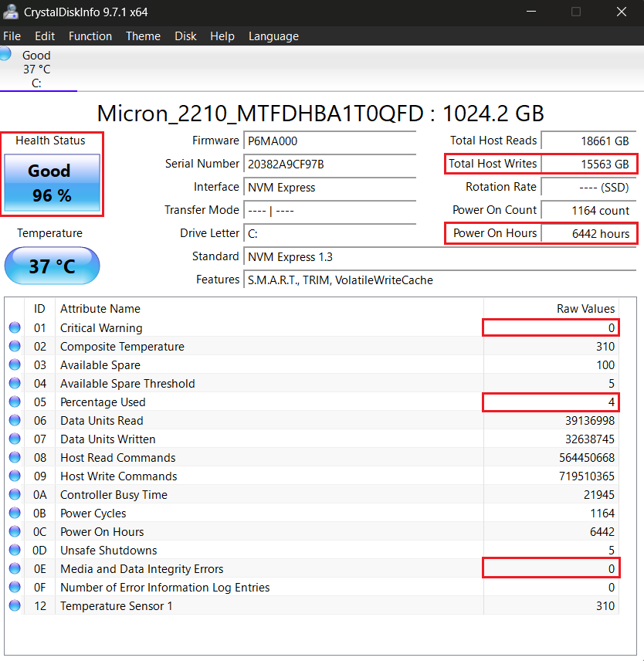Click the status orb for Power On Hours row
The width and height of the screenshot is (644, 661).
point(15,532)
